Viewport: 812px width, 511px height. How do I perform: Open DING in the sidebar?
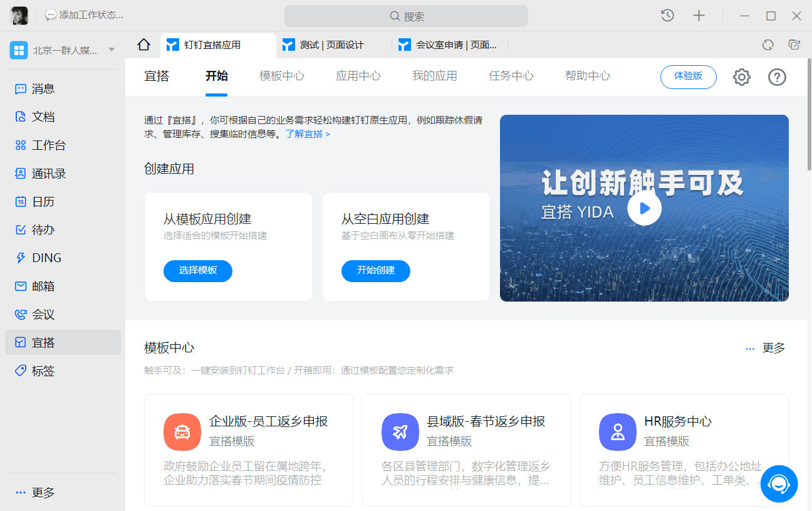[63, 258]
